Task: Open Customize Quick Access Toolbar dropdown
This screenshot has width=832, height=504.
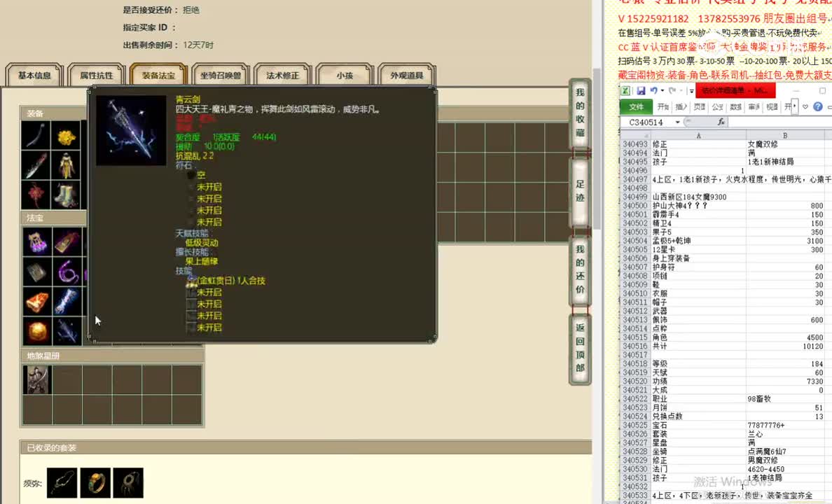Action: pyautogui.click(x=691, y=91)
